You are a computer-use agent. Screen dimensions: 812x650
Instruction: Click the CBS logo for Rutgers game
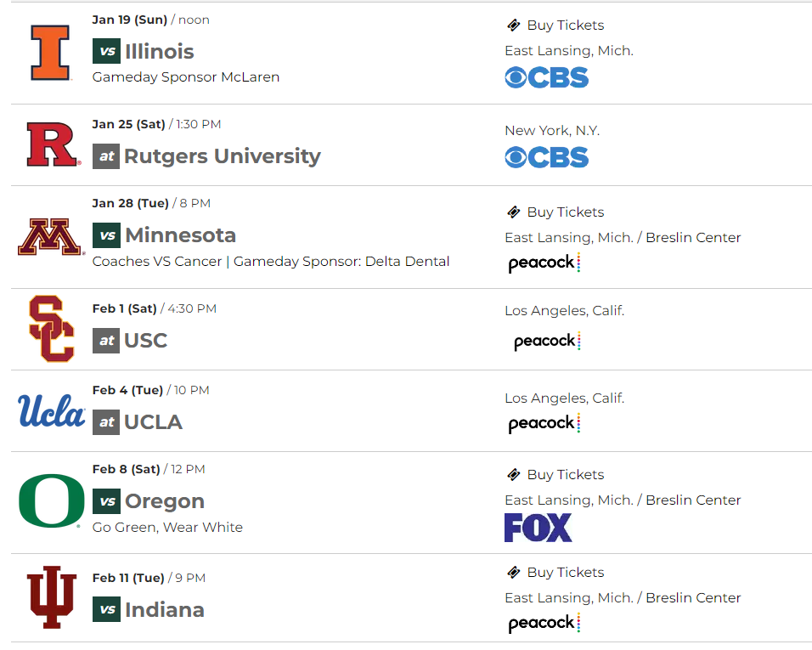coord(546,157)
